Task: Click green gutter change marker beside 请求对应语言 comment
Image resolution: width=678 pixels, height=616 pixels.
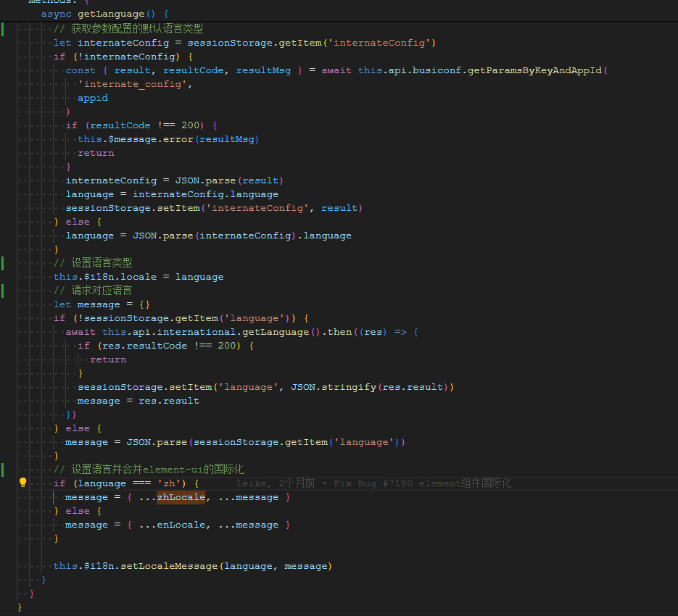Action: pos(3,291)
